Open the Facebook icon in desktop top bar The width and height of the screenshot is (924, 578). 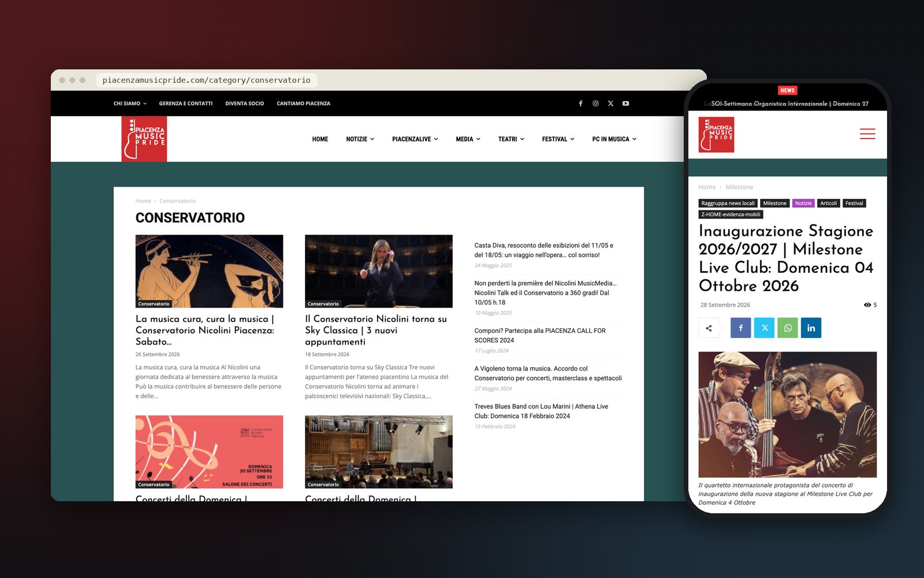[580, 103]
